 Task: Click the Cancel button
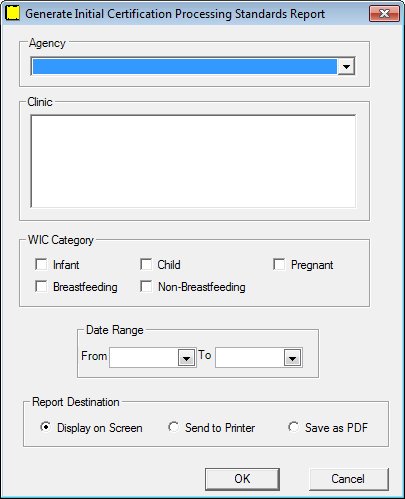click(349, 479)
